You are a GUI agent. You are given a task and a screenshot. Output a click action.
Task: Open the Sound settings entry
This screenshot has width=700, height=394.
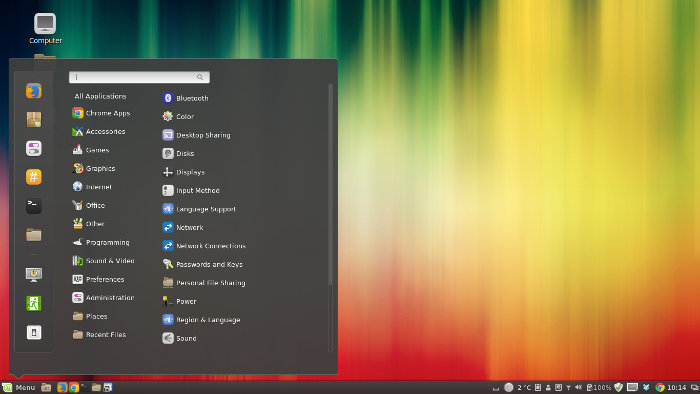(179, 338)
